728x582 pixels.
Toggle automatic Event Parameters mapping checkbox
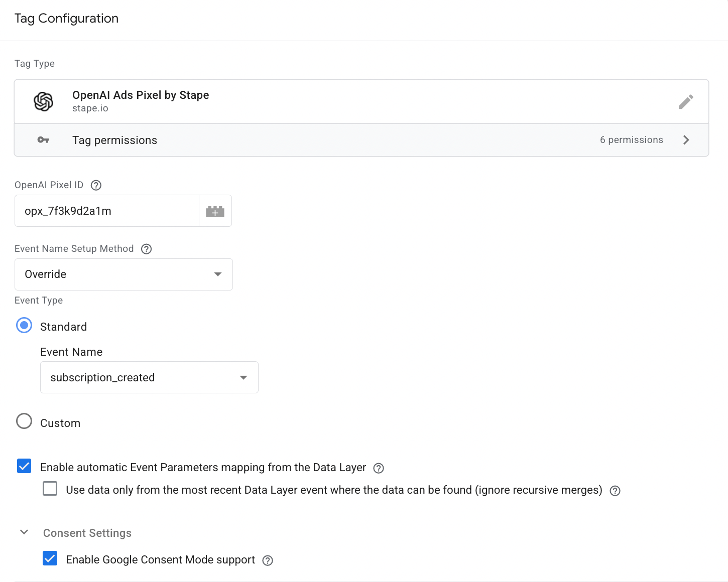(x=24, y=466)
